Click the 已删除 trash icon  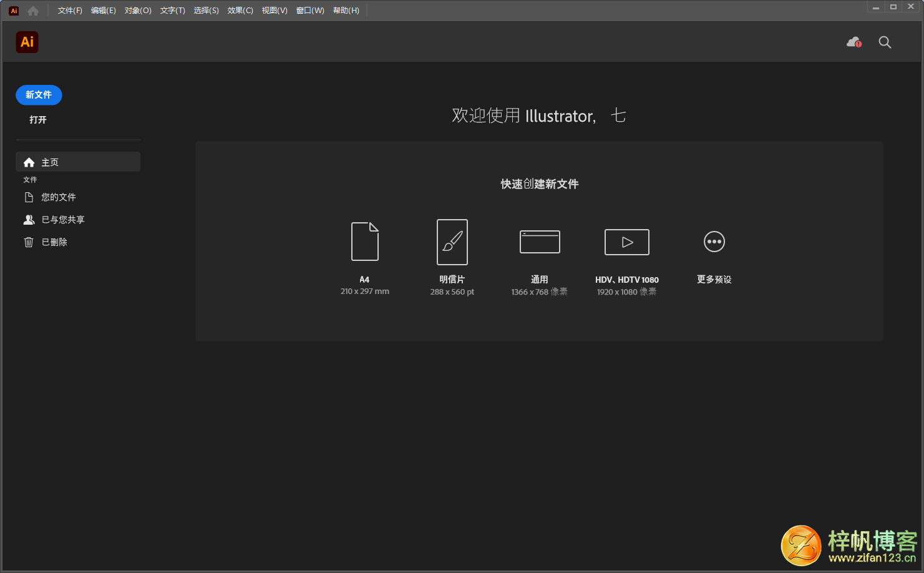point(29,242)
